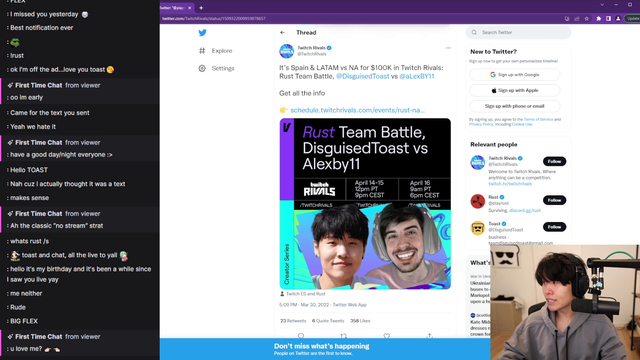Follow Twitch Rivals
The width and height of the screenshot is (640, 360).
pyautogui.click(x=554, y=161)
